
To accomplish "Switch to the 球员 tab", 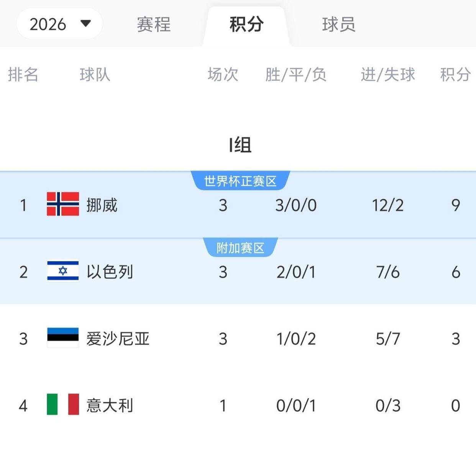I will point(338,25).
